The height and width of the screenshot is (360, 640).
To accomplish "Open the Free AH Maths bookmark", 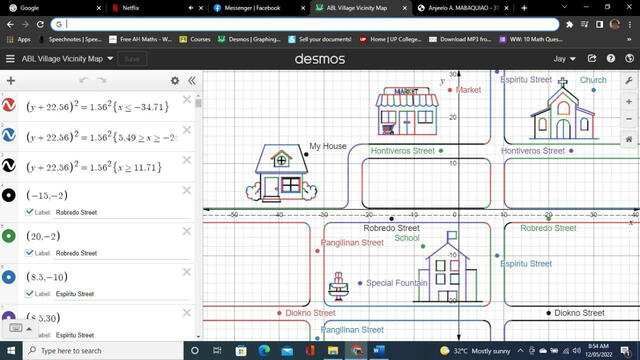I will (x=140, y=40).
